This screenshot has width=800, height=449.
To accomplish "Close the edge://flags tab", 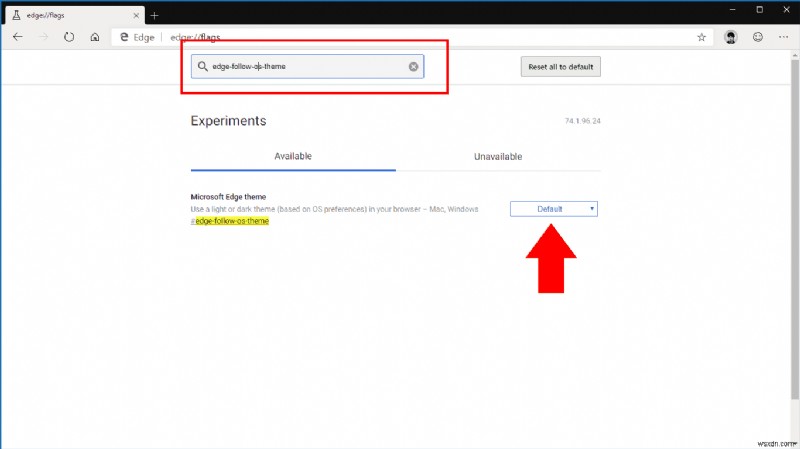I will 136,15.
